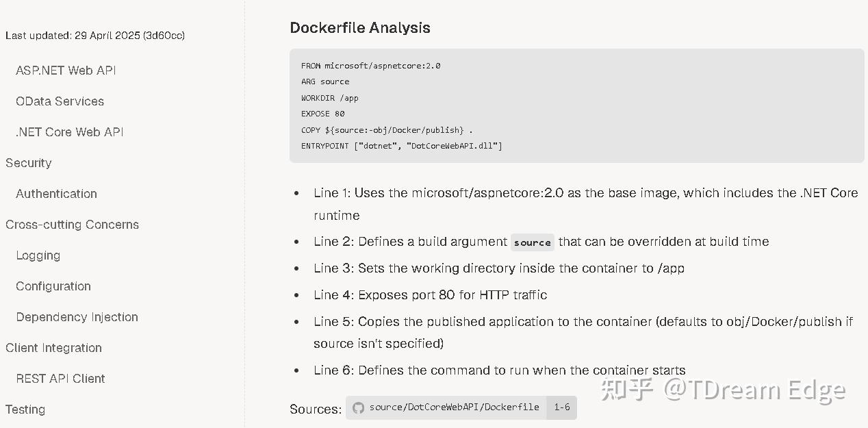Select the inline source code chip
Image resolution: width=868 pixels, height=428 pixels.
pyautogui.click(x=532, y=242)
